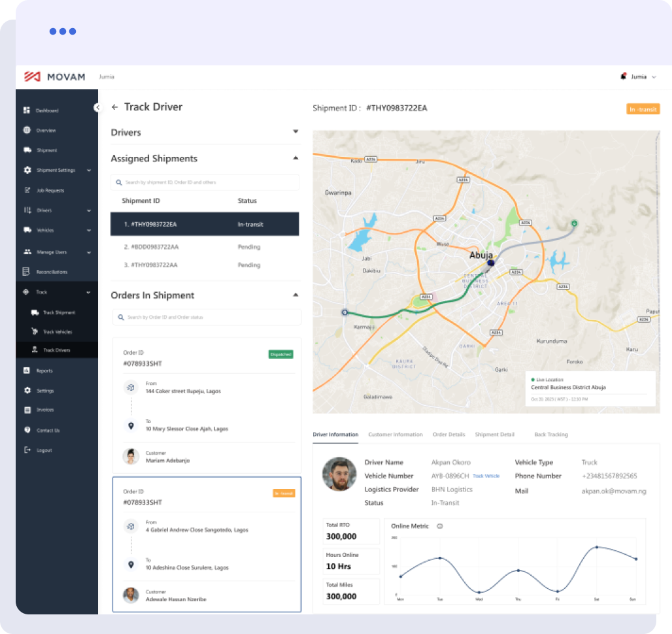The width and height of the screenshot is (672, 634).
Task: Click the back arrow next to Track Driver
Action: click(116, 107)
